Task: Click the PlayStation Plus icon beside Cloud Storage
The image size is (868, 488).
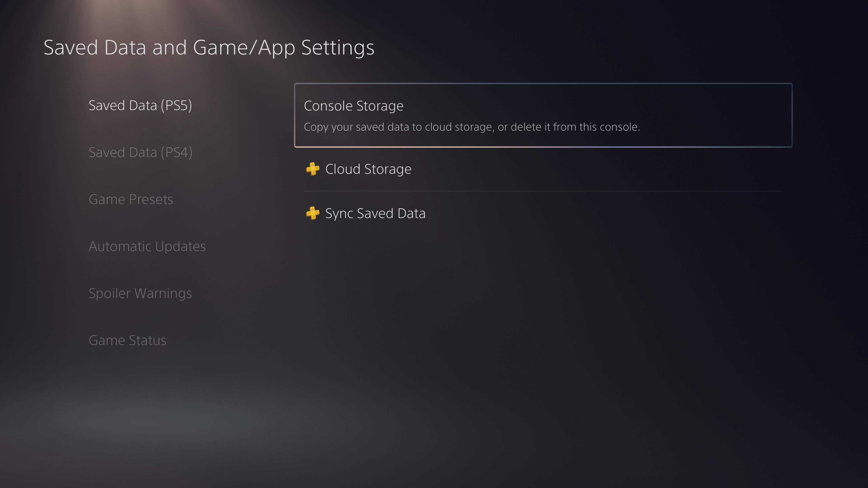Action: coord(312,169)
